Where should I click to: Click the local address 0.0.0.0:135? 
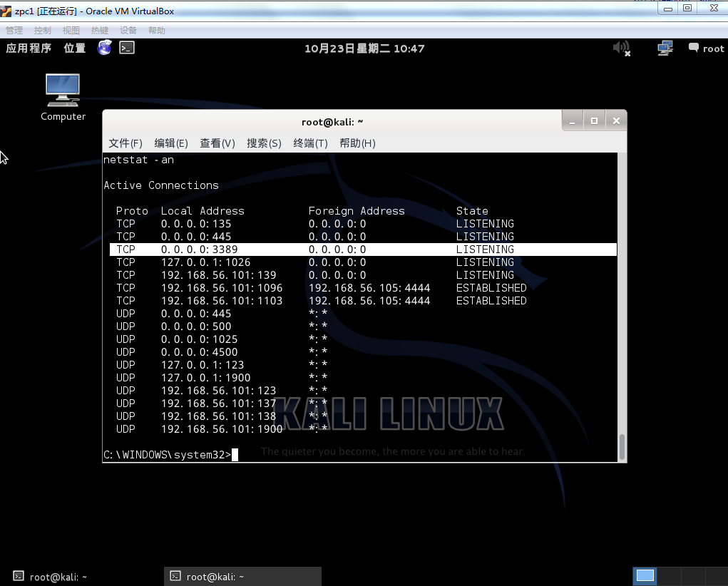coord(196,224)
